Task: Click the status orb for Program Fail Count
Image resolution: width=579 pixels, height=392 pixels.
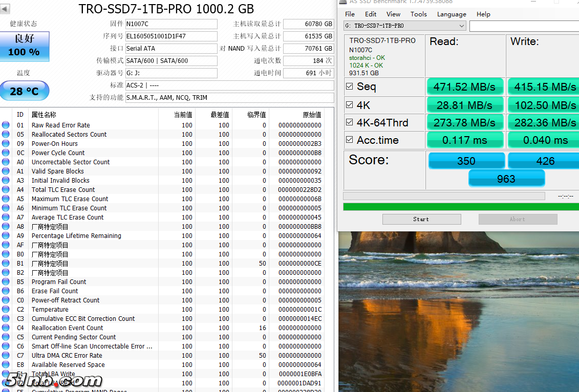Action: pos(6,281)
